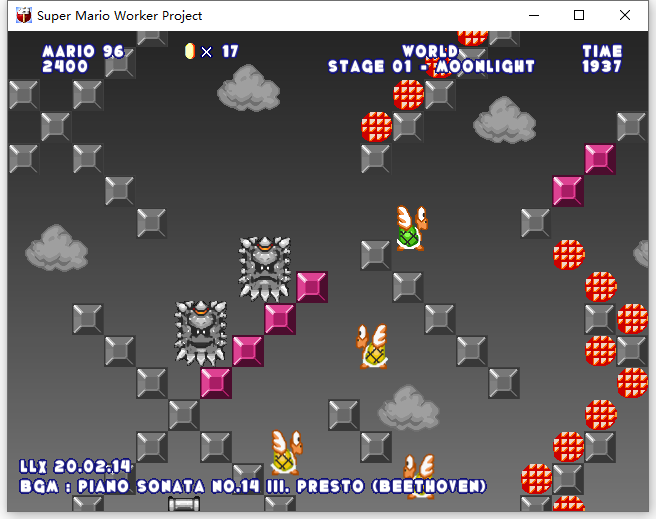
Task: Click the TIME label
Action: coord(602,51)
